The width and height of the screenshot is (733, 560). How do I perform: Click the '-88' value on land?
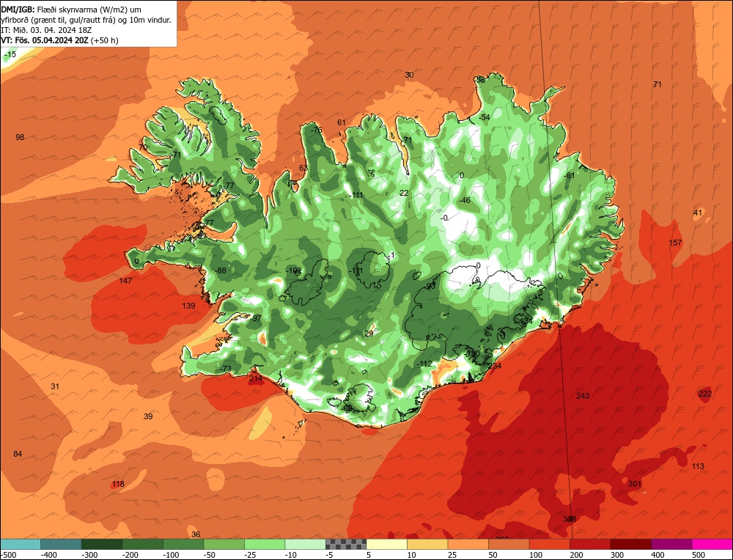(221, 270)
